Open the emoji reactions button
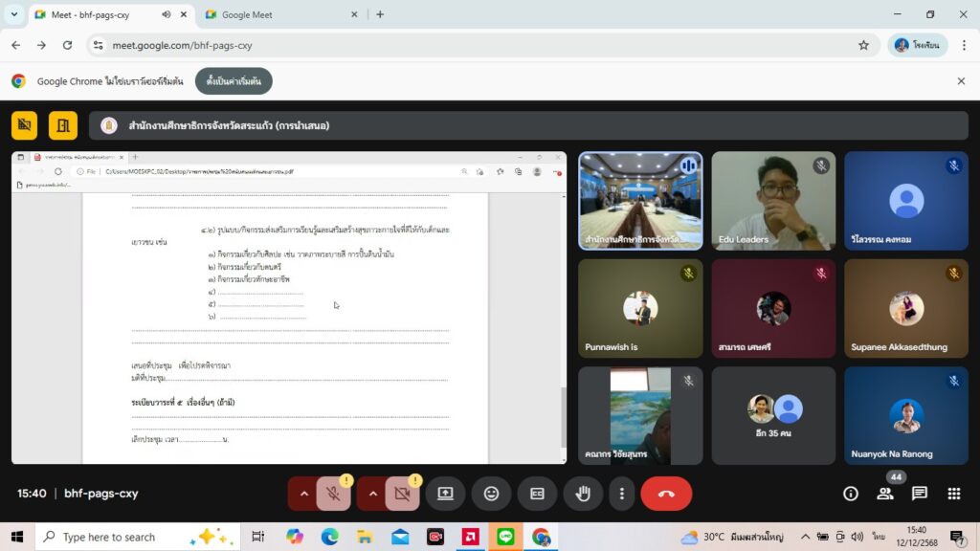Image resolution: width=980 pixels, height=551 pixels. coord(491,494)
